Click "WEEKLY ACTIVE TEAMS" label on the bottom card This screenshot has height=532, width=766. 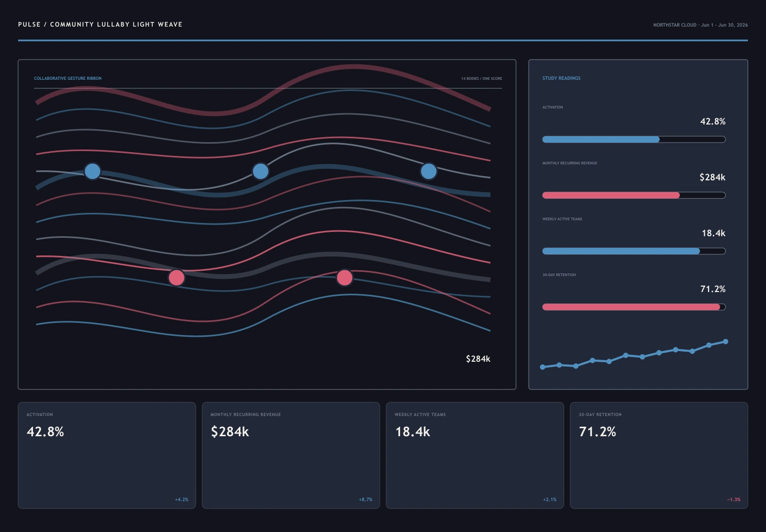[420, 415]
